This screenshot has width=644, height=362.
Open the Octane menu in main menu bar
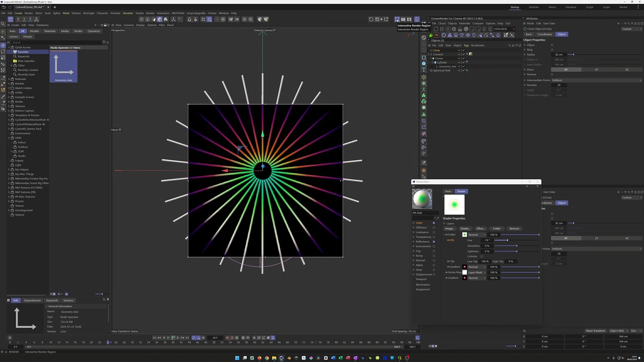point(212,13)
